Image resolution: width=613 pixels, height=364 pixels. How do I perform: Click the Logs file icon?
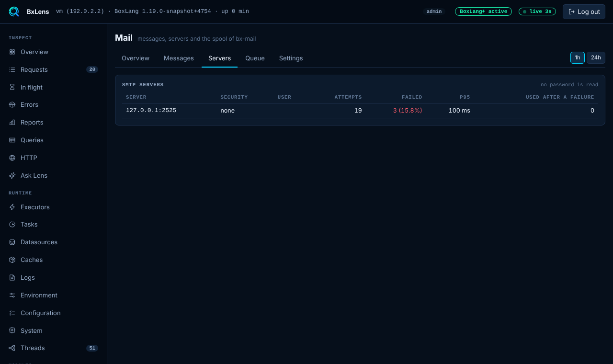[x=12, y=277]
